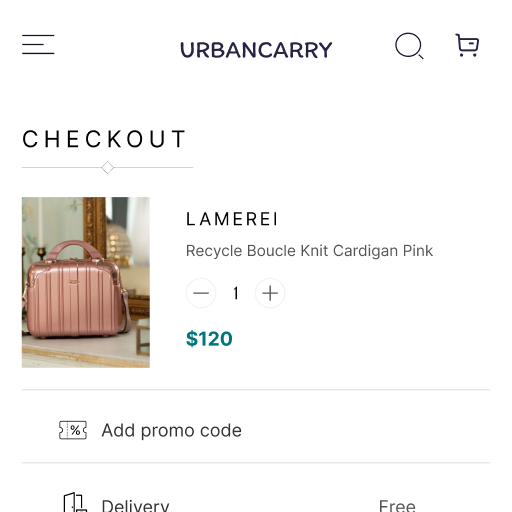The height and width of the screenshot is (512, 512).
Task: Click the delivery box icon
Action: coord(75,502)
